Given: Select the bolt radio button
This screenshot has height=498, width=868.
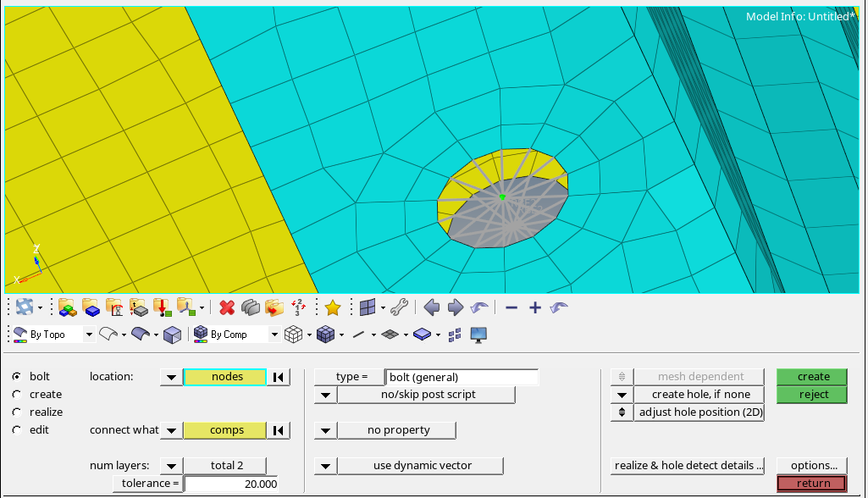Looking at the screenshot, I should 14,376.
